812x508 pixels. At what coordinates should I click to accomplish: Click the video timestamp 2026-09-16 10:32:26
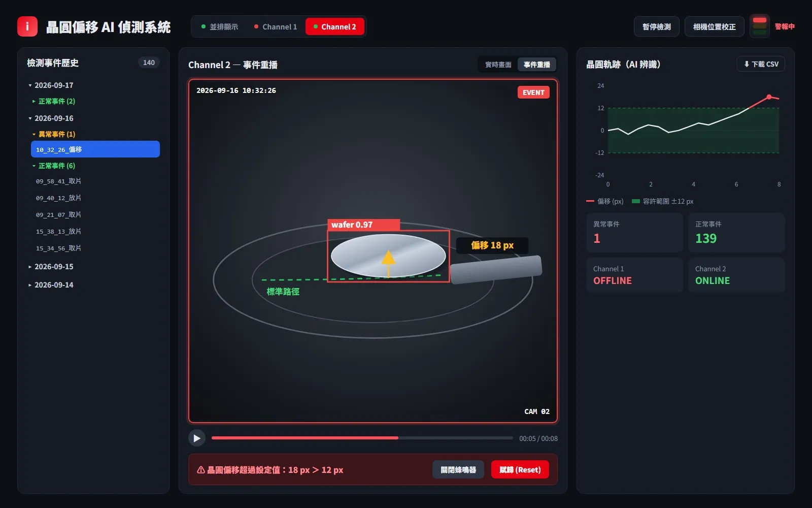tap(236, 90)
